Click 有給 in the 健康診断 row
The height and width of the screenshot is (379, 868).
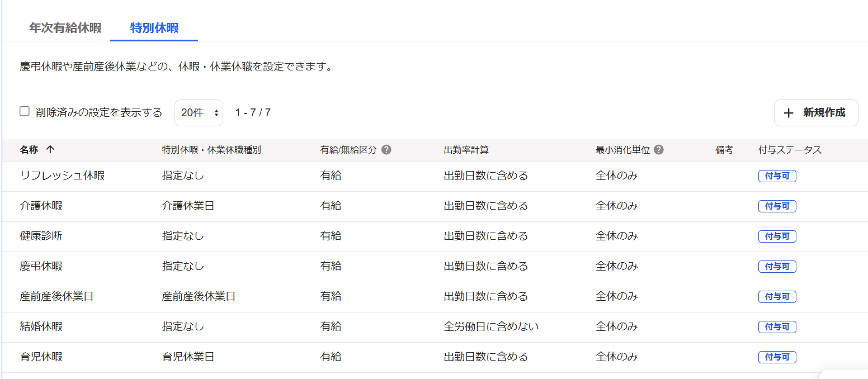pyautogui.click(x=331, y=236)
